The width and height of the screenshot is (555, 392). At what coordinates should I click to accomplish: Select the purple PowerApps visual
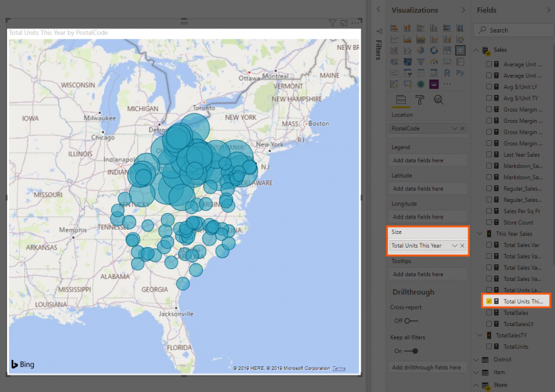click(434, 84)
